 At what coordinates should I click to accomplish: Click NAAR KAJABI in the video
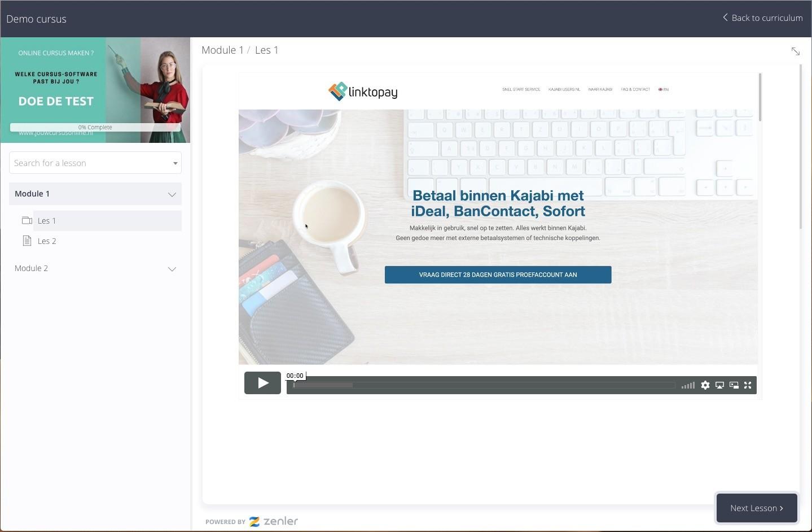600,89
